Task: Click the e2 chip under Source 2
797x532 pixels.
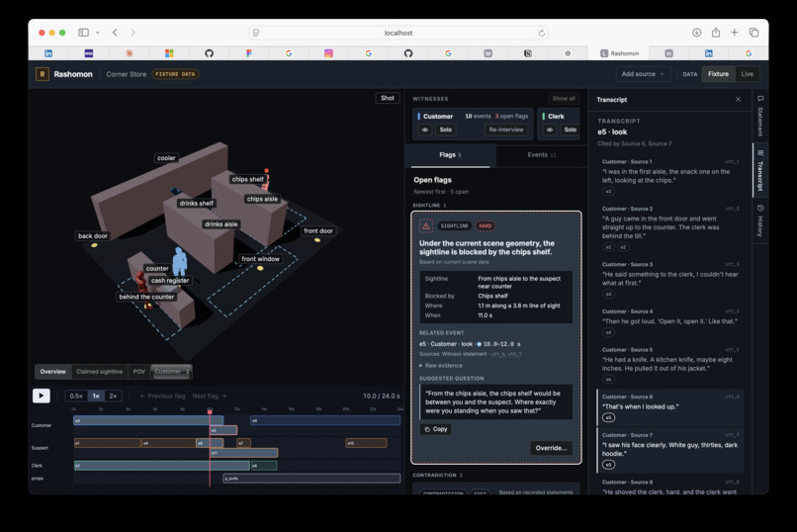Action: pos(623,247)
